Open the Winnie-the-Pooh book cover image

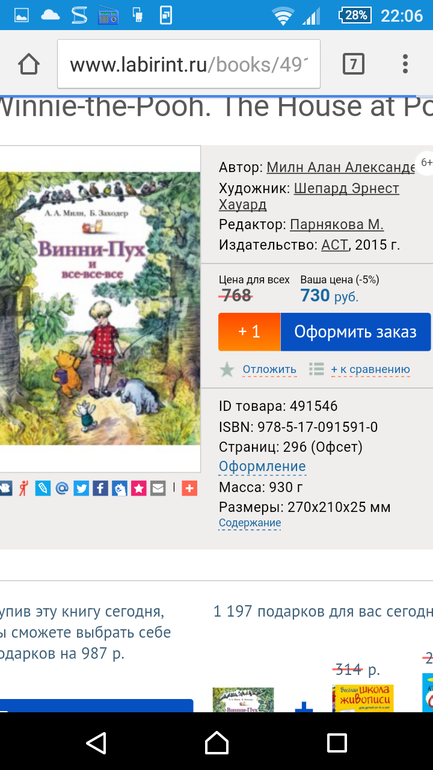(100, 308)
